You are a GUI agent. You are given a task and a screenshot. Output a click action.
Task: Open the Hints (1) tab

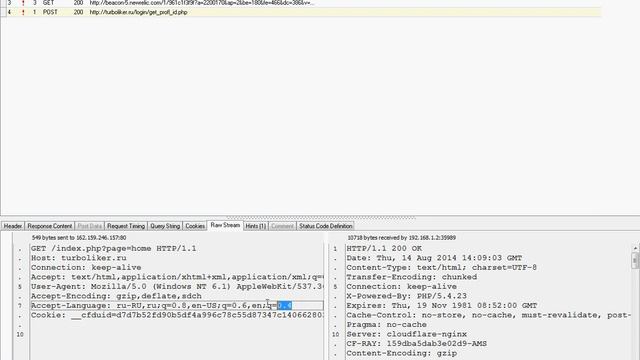[256, 226]
